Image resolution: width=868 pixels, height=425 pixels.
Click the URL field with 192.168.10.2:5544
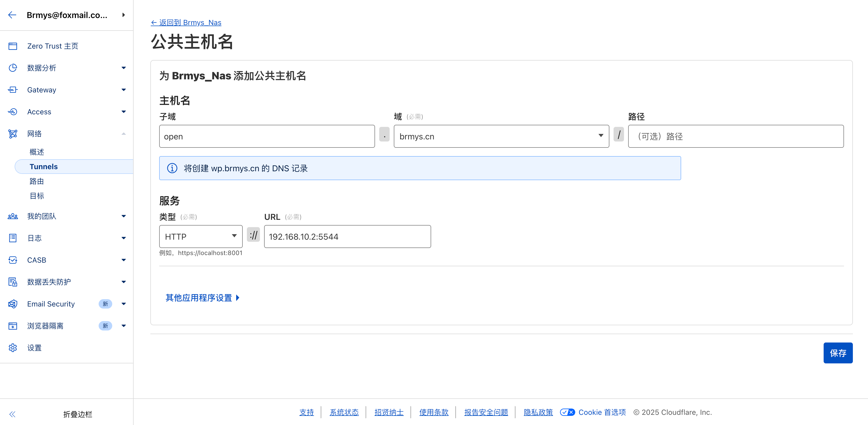pyautogui.click(x=347, y=237)
